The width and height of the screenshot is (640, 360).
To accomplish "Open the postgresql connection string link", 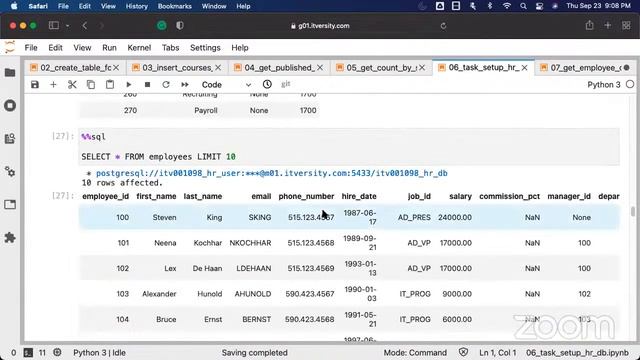I will click(x=271, y=173).
